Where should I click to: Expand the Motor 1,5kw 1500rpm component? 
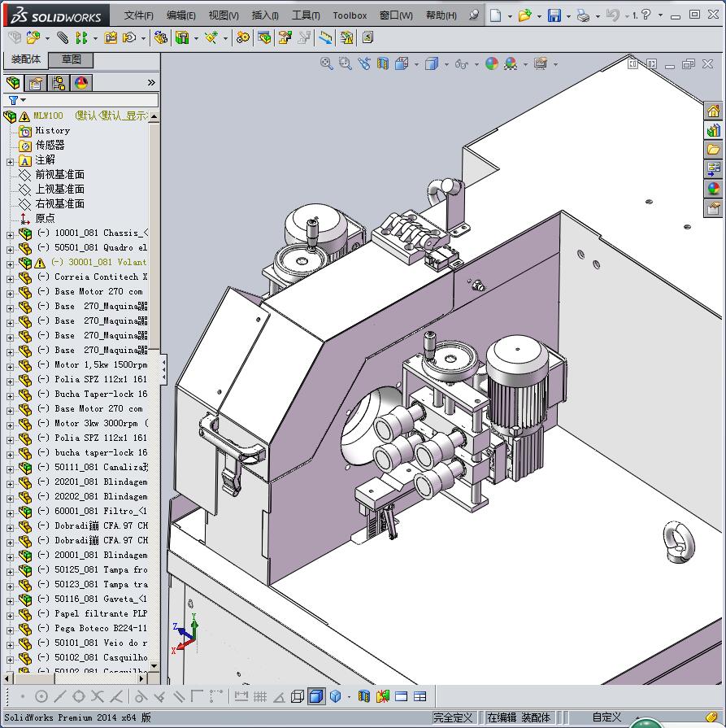10,367
